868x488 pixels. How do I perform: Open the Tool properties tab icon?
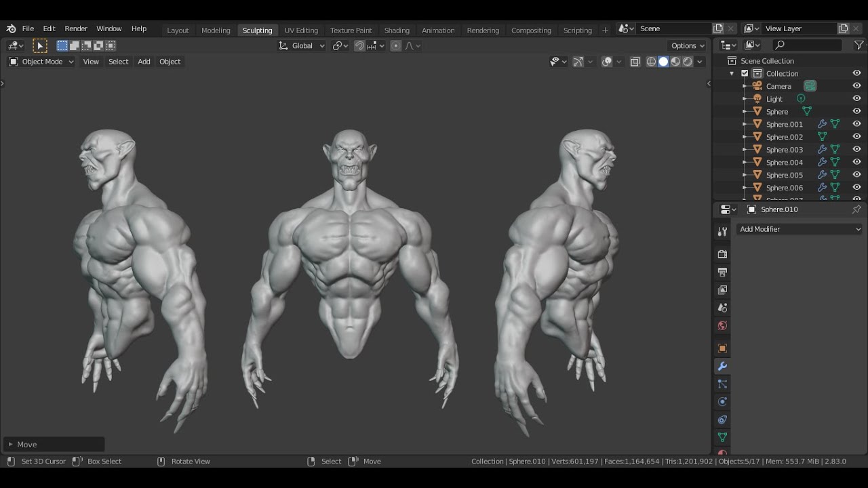click(x=722, y=231)
